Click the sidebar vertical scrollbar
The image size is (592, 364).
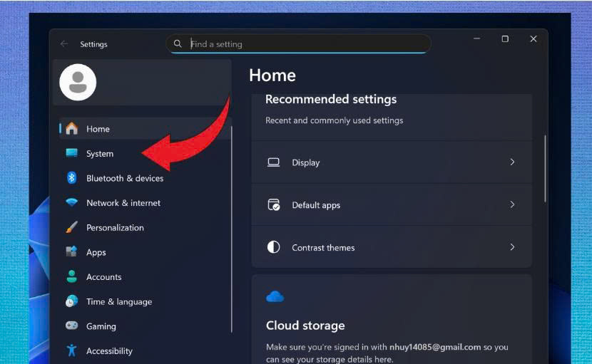[231, 229]
